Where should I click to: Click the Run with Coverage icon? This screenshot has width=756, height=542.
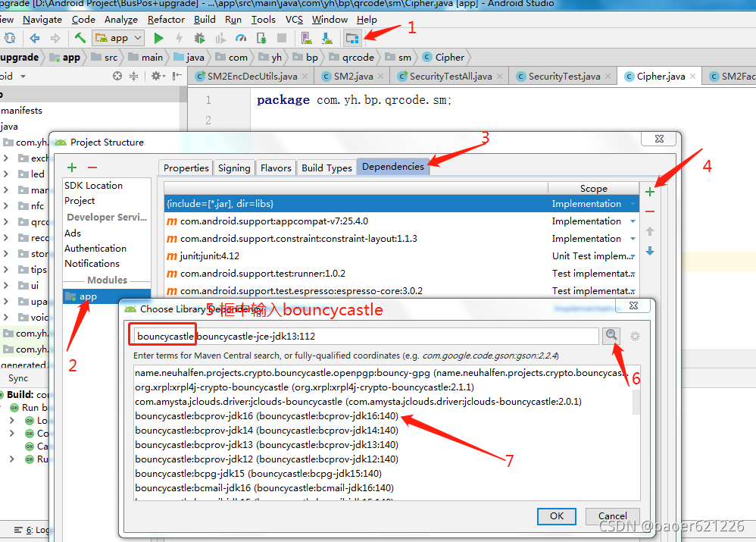220,38
